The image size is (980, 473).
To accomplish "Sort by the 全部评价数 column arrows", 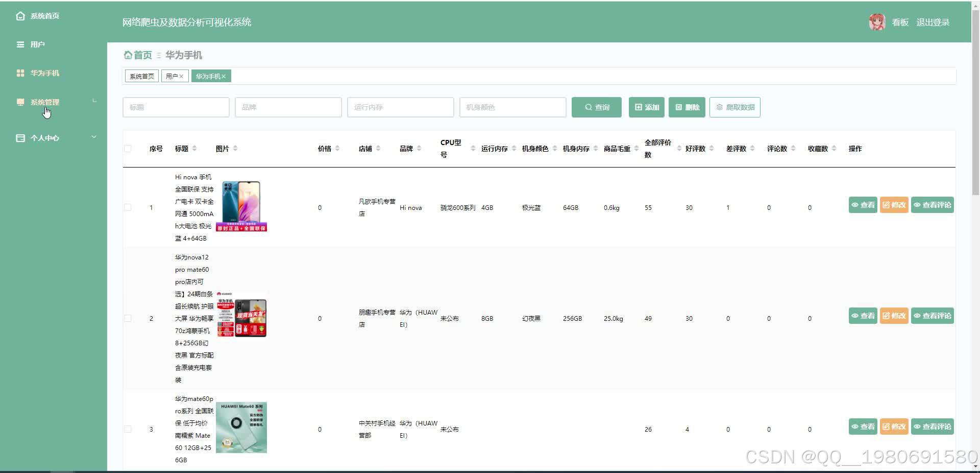I will (x=679, y=149).
